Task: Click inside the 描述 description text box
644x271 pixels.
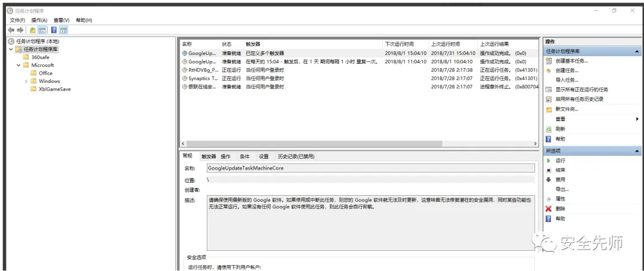Action: (x=370, y=223)
